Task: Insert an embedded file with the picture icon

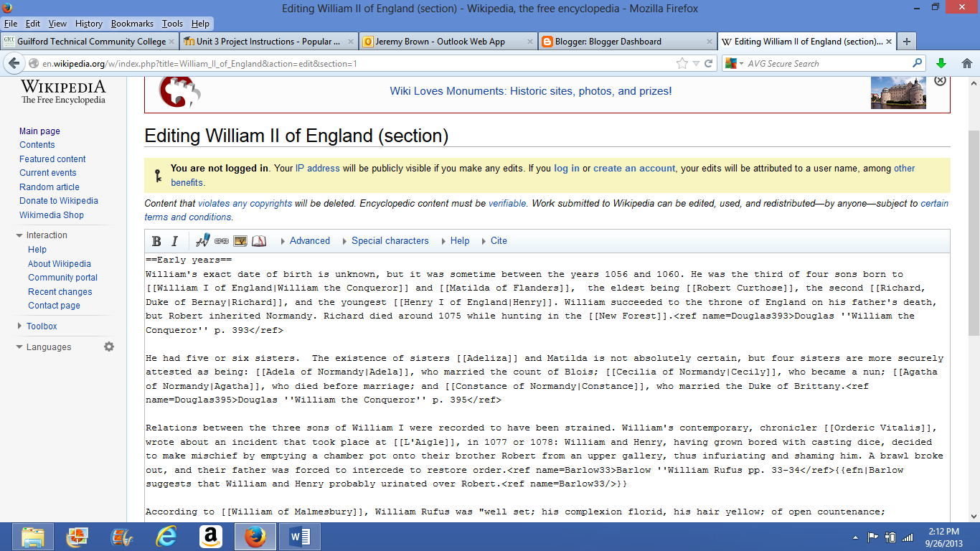Action: [x=240, y=241]
